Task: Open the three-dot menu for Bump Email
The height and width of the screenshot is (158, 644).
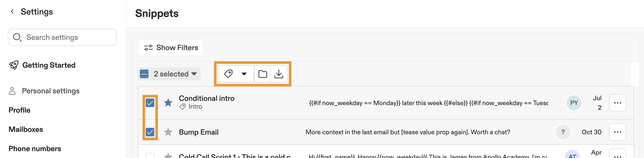Action: tap(617, 132)
